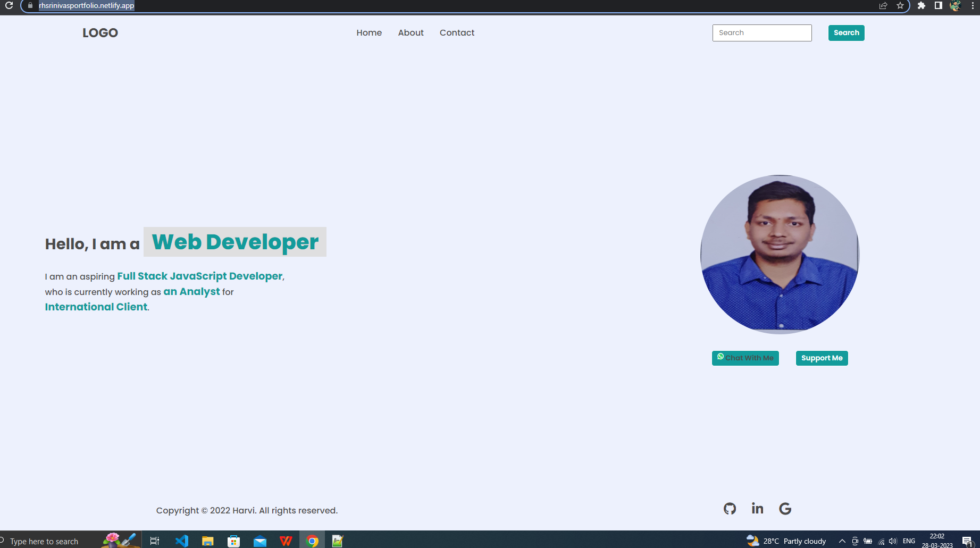Open the ENG language switcher in tray
The width and height of the screenshot is (980, 548).
[908, 541]
